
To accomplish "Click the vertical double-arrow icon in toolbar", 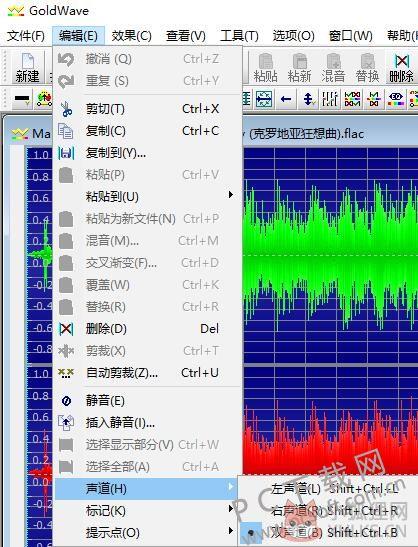I will (x=308, y=99).
